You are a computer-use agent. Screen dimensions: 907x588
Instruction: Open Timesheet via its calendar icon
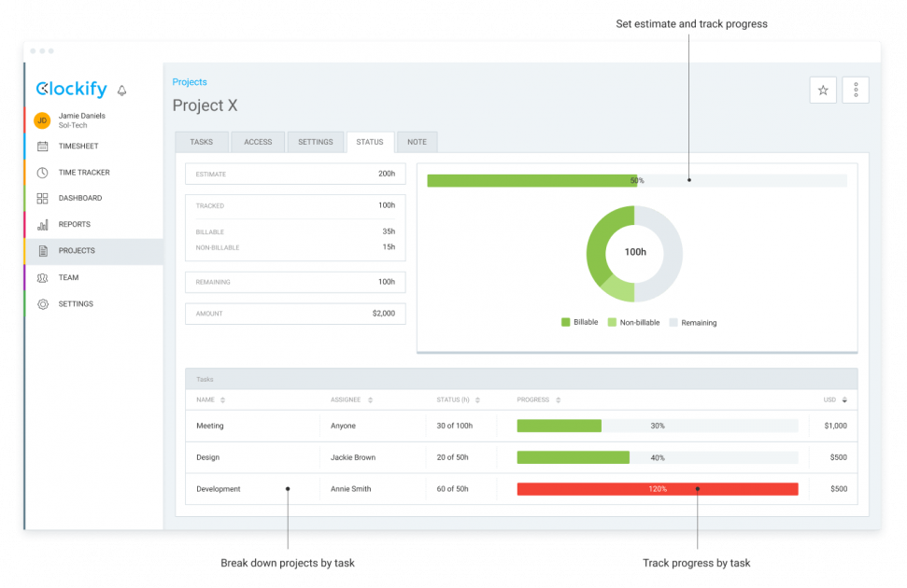(42, 147)
